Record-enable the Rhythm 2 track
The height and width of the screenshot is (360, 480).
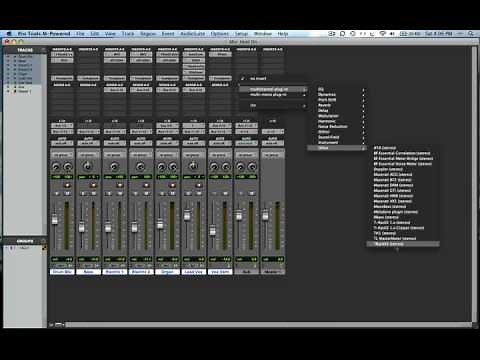[x=147, y=185]
